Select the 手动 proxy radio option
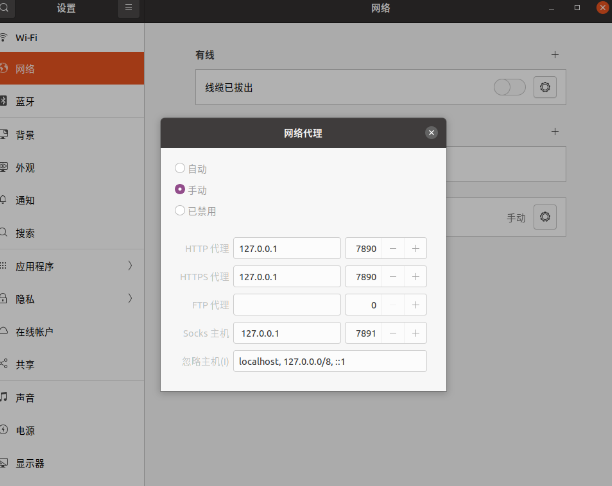The width and height of the screenshot is (612, 486). pyautogui.click(x=180, y=190)
